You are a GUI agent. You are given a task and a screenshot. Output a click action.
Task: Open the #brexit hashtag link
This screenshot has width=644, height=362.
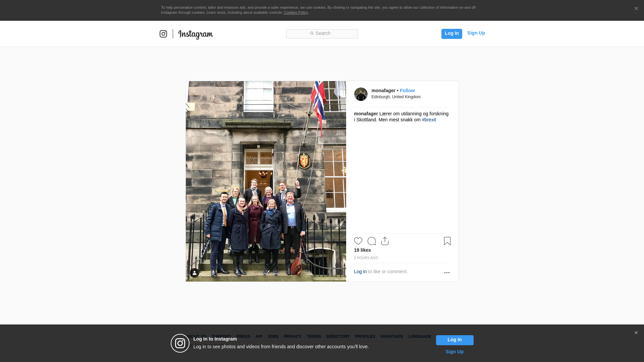(429, 120)
